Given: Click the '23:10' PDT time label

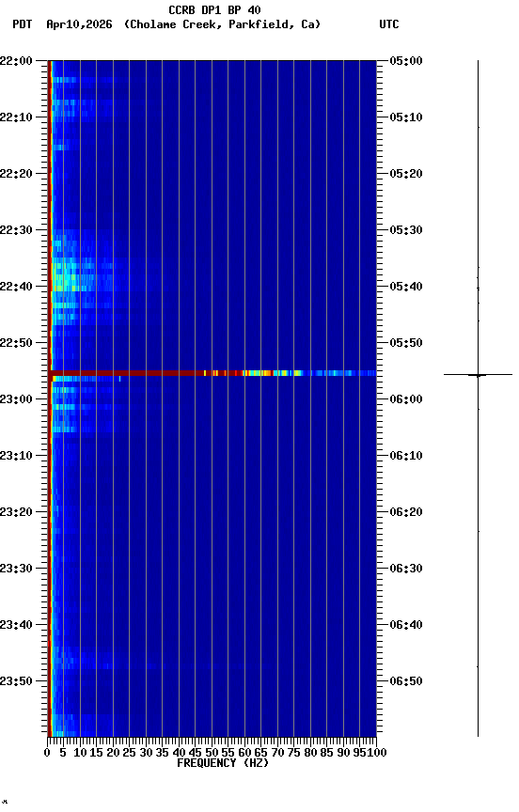Looking at the screenshot, I should (x=16, y=456).
